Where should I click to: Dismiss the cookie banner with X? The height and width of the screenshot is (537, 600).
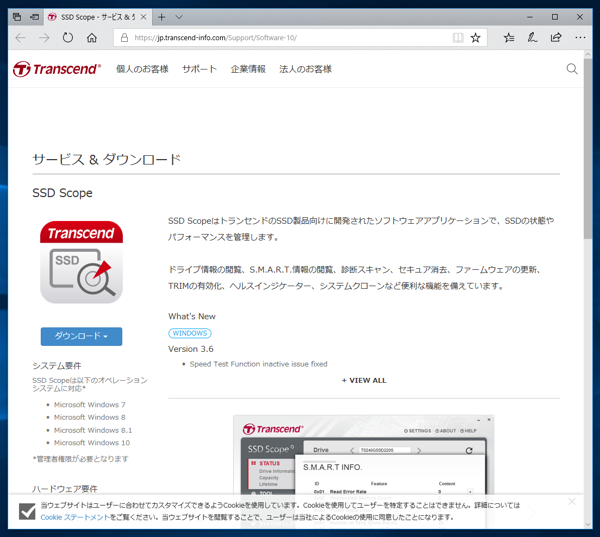click(x=572, y=501)
